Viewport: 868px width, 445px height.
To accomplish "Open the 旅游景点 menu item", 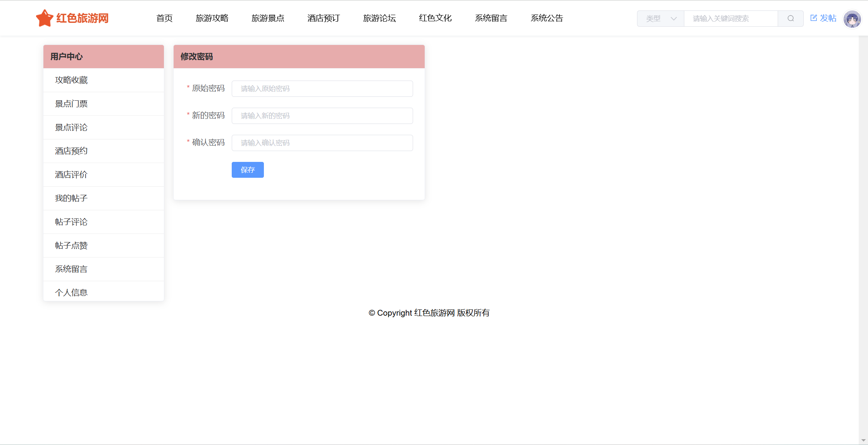I will pos(268,18).
